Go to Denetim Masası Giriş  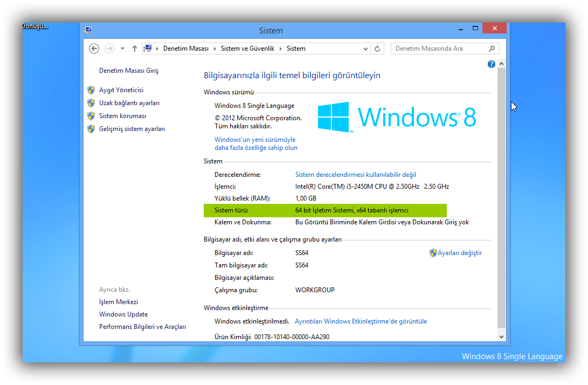[129, 71]
